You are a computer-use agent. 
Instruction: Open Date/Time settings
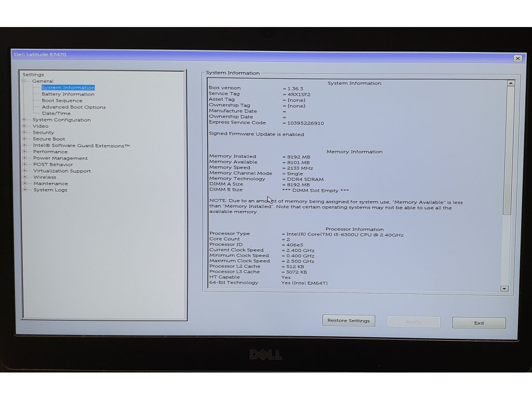coord(56,113)
